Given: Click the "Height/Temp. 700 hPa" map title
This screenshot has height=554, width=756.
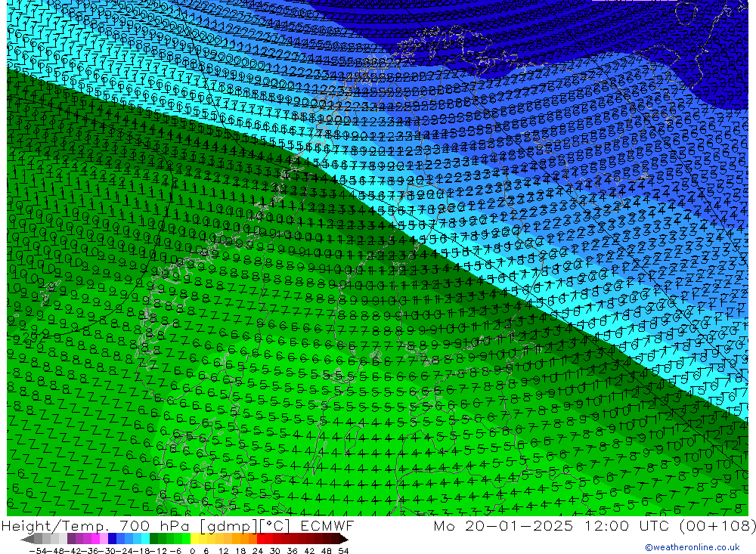Looking at the screenshot, I should coord(95,526).
